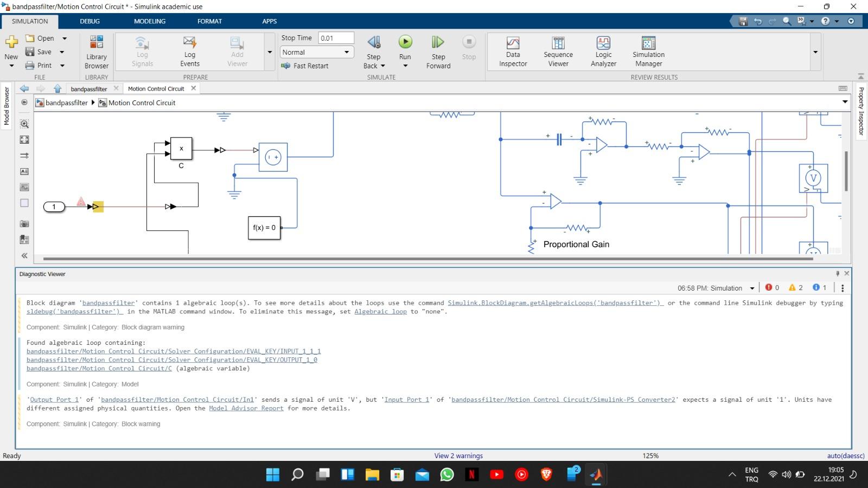Click Fit to View in the sidebar
Screen dimensions: 868x488
tap(24, 139)
